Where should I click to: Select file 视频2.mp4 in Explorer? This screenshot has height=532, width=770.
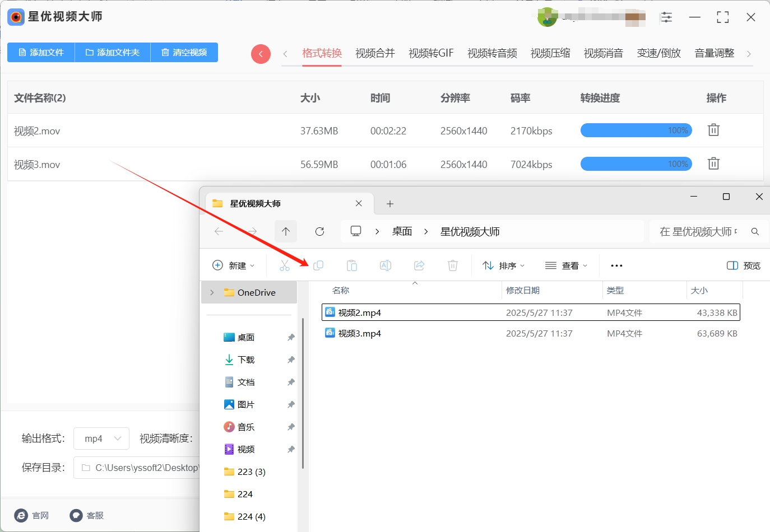point(531,312)
